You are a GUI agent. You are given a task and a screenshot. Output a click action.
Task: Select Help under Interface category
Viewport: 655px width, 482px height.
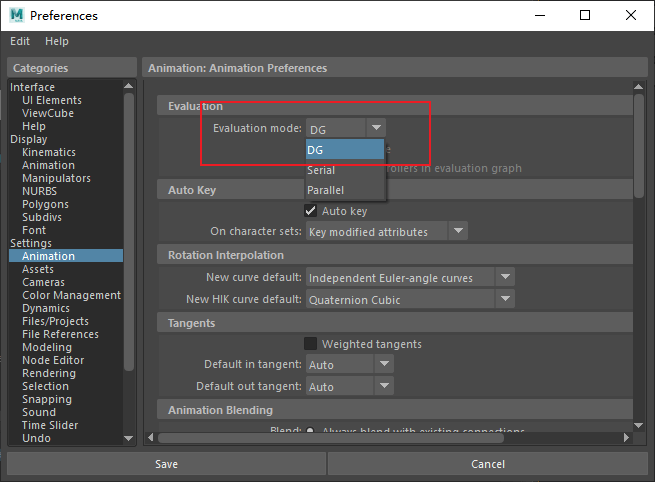[x=34, y=126]
